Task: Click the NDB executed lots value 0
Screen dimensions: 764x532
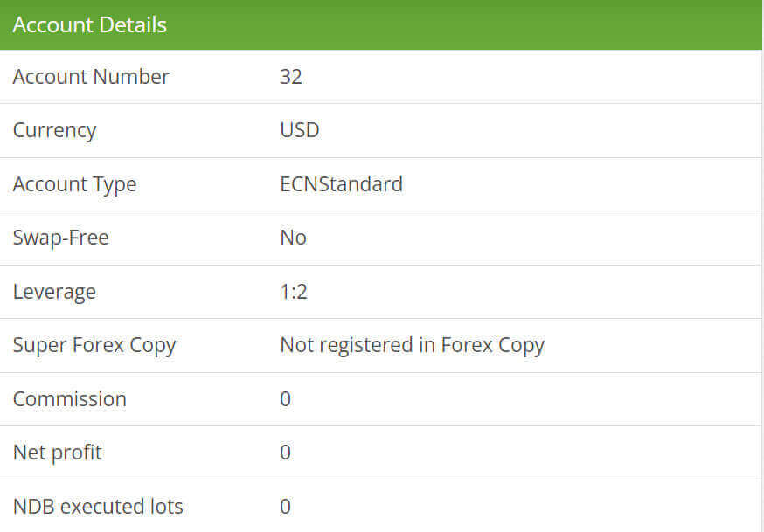Action: [x=286, y=507]
